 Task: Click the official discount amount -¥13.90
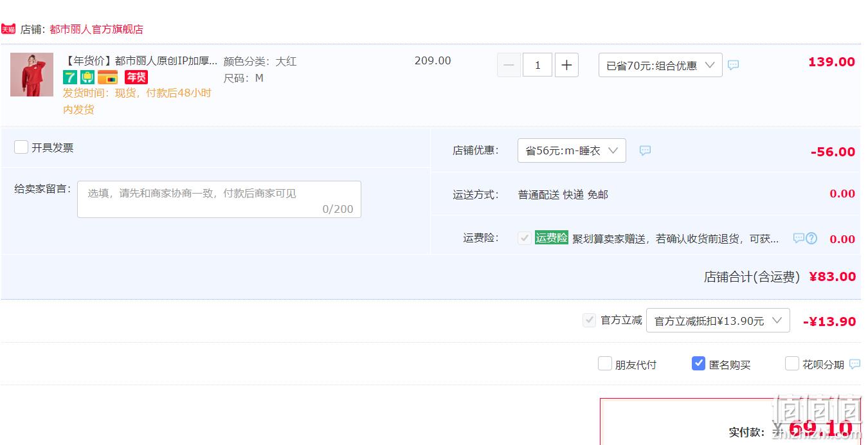click(x=829, y=322)
